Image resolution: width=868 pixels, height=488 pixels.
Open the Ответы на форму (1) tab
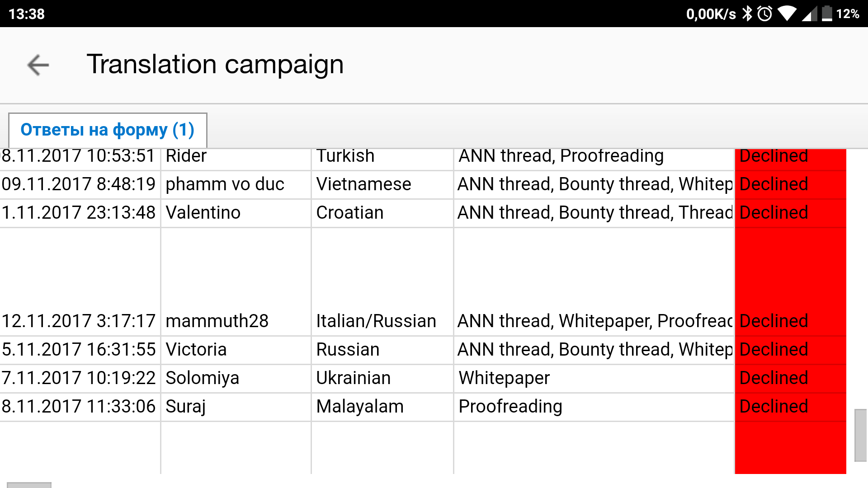tap(108, 130)
